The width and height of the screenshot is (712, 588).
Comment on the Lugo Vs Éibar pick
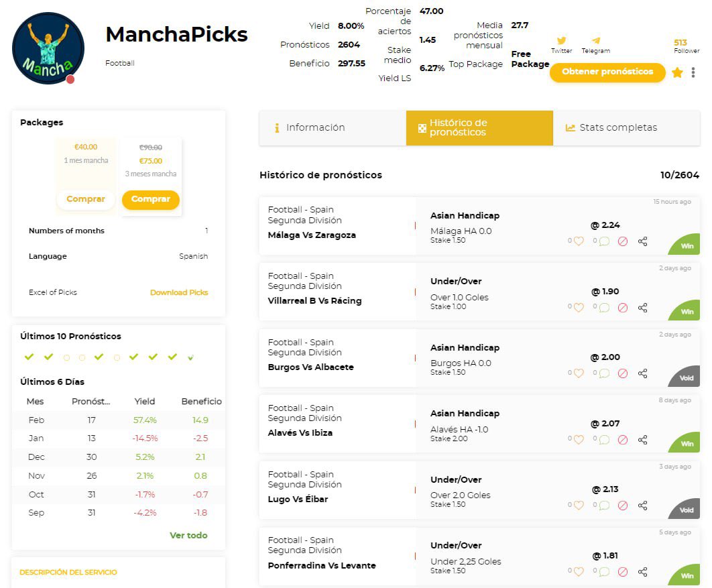click(x=604, y=506)
